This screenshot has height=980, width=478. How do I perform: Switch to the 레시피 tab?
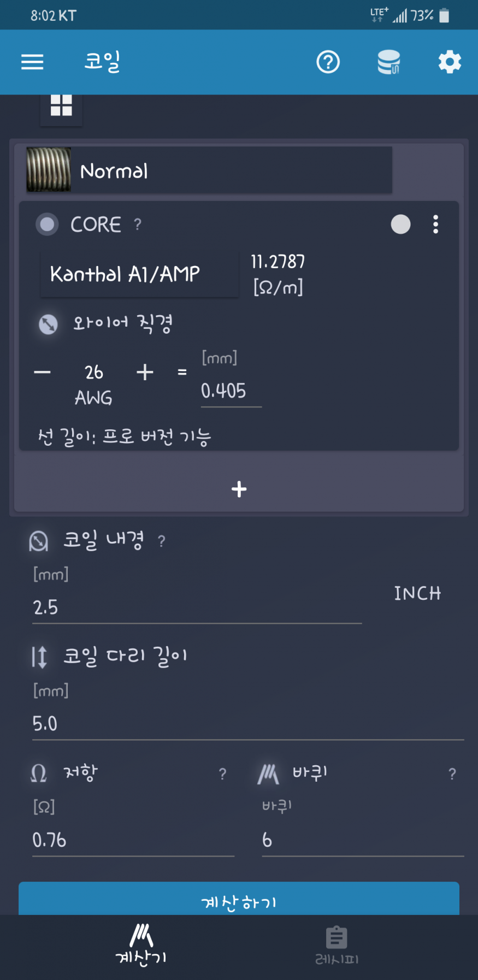(337, 945)
